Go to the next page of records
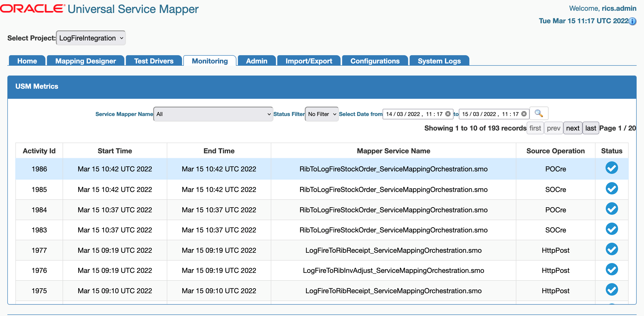 pos(573,128)
